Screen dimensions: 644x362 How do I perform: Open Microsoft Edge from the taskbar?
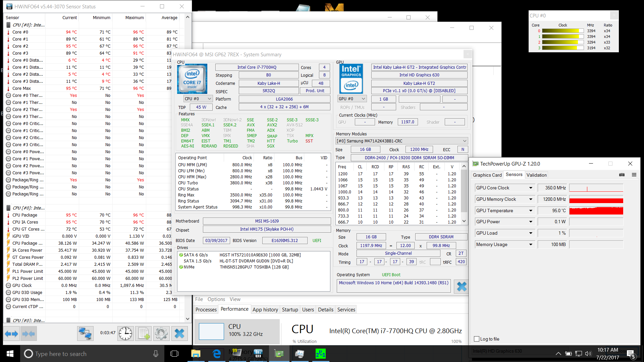(x=217, y=354)
